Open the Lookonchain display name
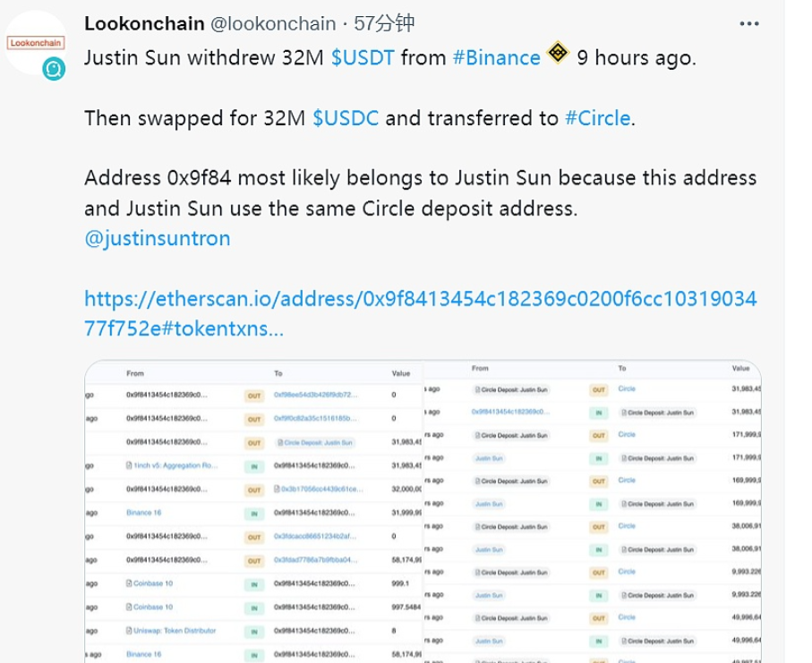Image resolution: width=812 pixels, height=663 pixels. 145,23
